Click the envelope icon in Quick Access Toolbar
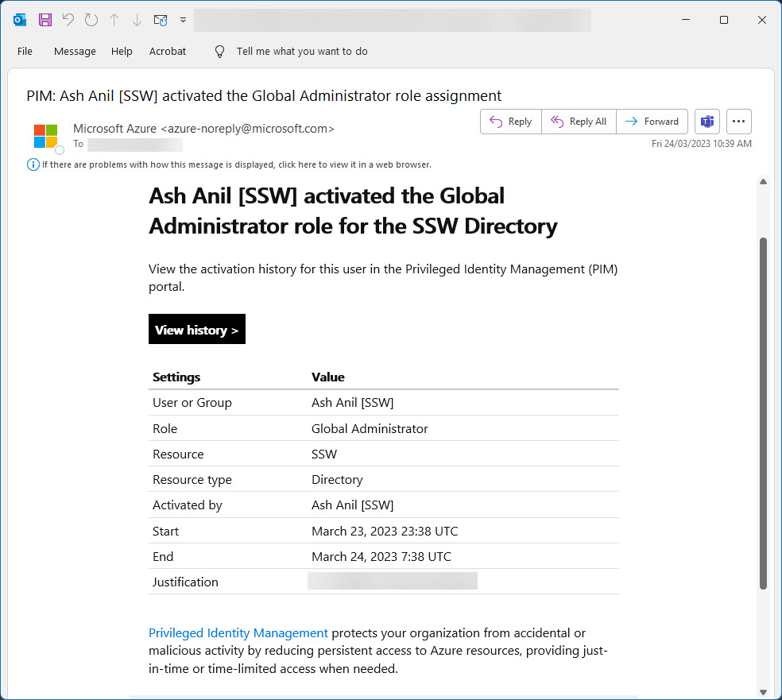782x700 pixels. [161, 20]
